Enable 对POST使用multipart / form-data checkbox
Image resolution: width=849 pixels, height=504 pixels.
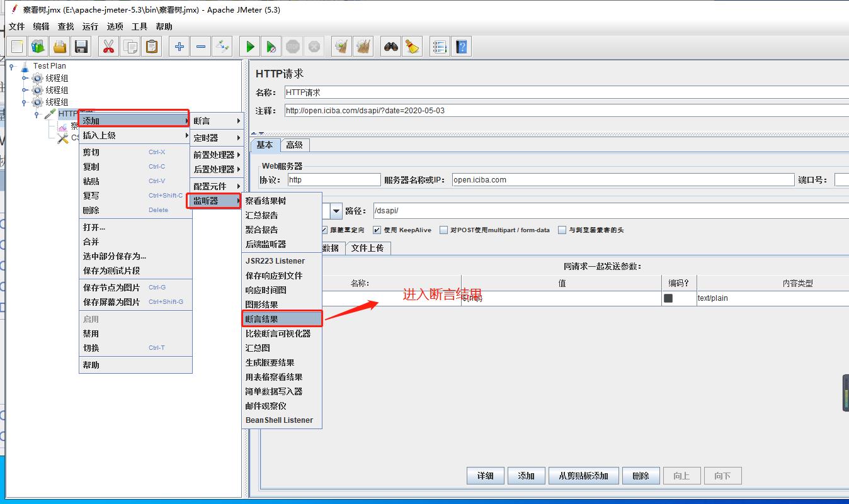coord(443,230)
